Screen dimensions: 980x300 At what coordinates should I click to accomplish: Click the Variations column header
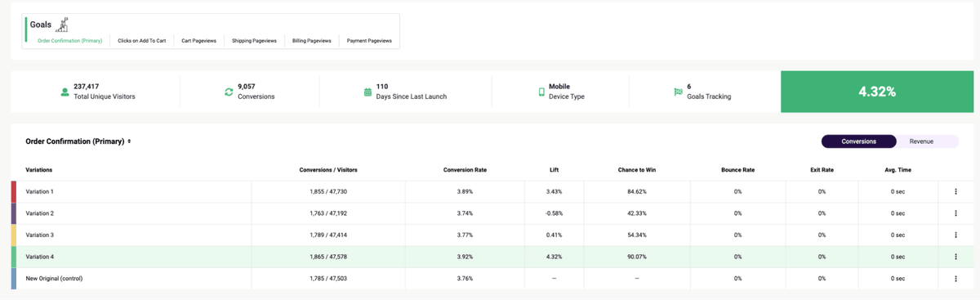point(39,170)
